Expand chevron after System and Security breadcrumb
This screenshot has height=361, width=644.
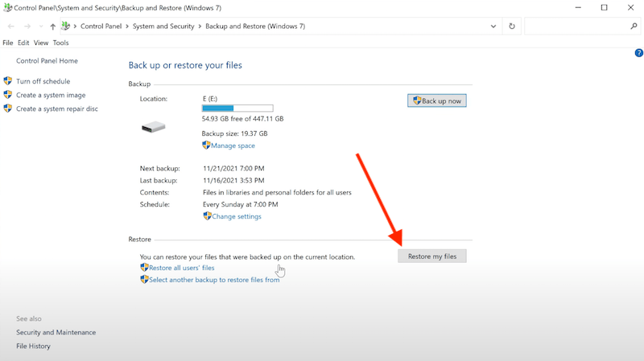pos(200,27)
